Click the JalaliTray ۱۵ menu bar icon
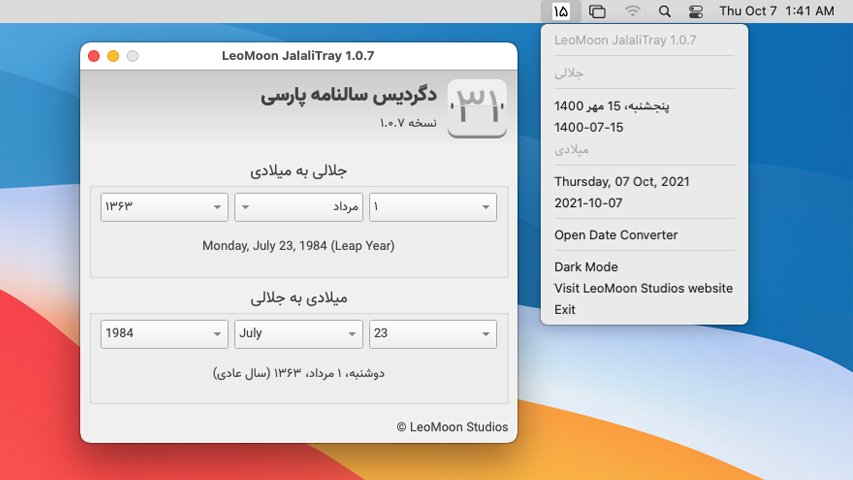The height and width of the screenshot is (480, 853). pos(561,11)
